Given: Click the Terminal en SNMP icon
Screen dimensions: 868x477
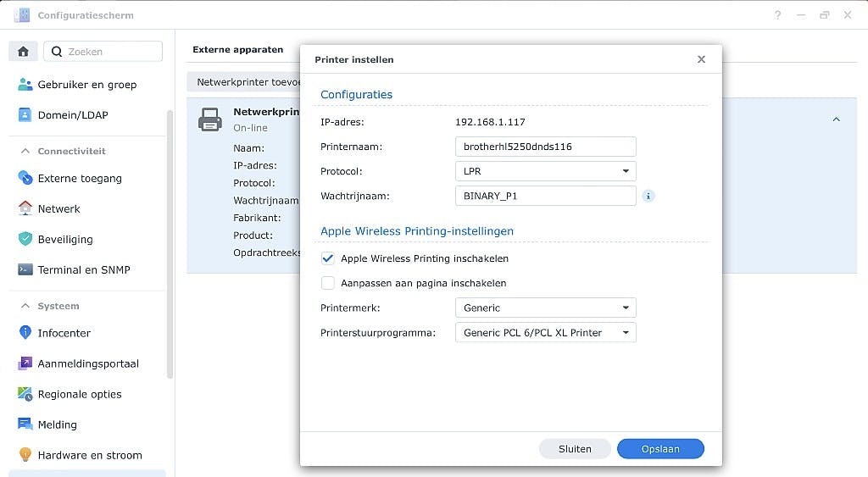Looking at the screenshot, I should pos(25,270).
